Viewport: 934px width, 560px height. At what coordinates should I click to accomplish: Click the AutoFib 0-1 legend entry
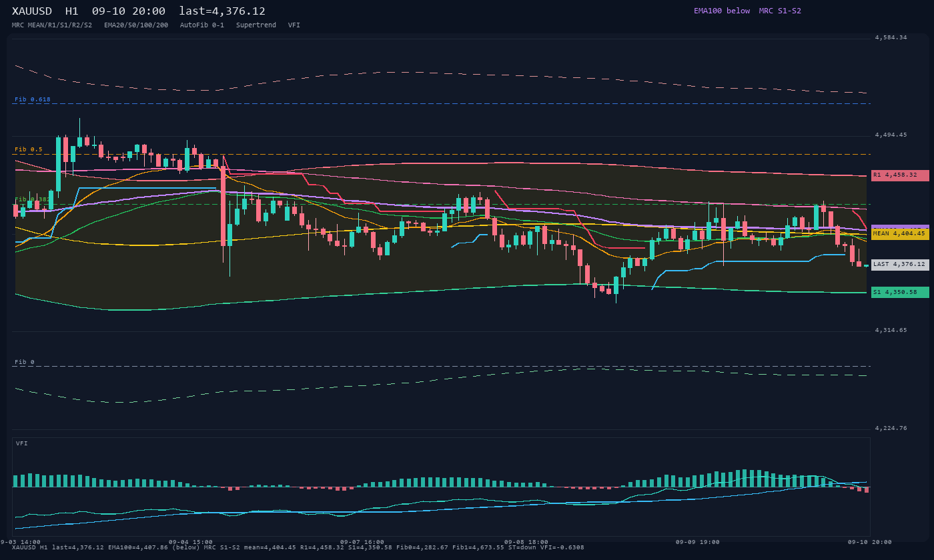[202, 25]
